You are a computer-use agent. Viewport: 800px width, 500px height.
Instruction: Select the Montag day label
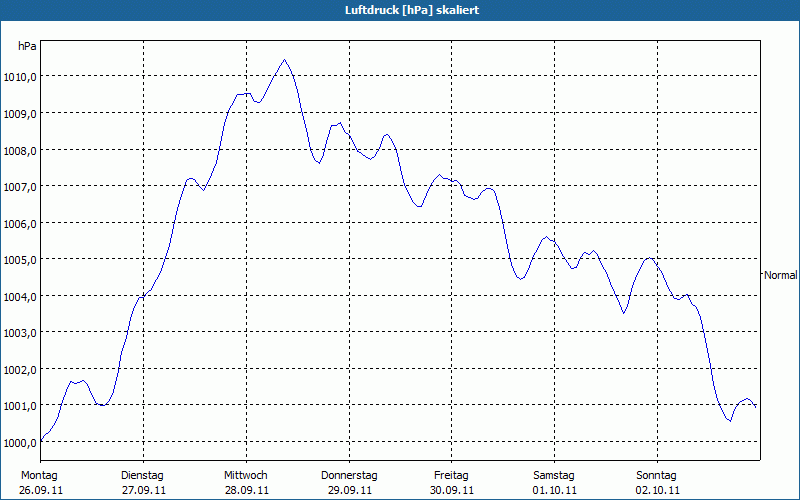[39, 475]
